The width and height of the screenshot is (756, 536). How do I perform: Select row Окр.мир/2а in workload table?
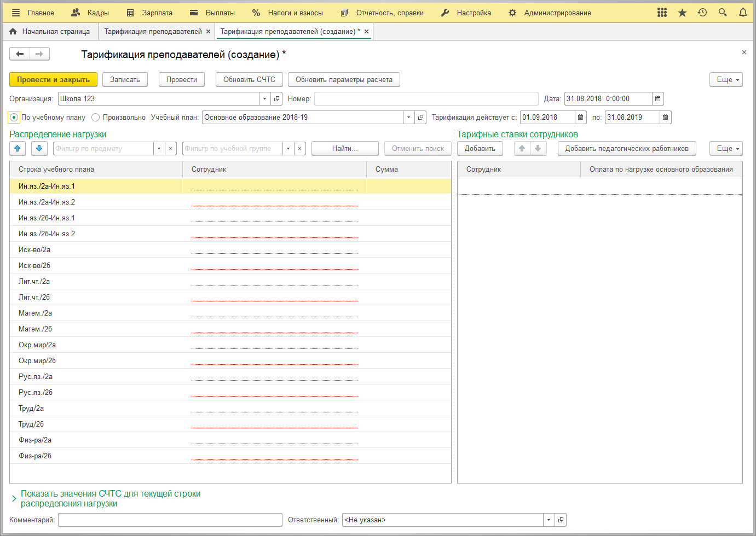pos(230,345)
